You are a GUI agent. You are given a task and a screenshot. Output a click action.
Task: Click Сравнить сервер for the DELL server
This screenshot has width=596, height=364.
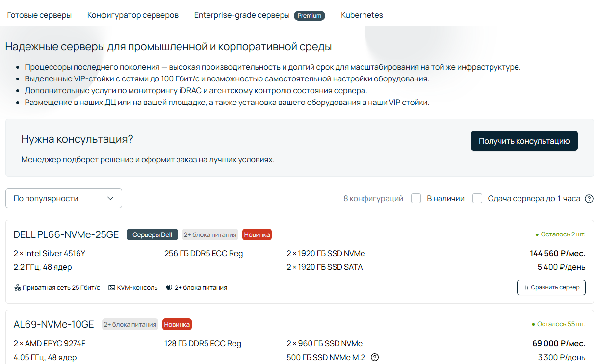click(x=551, y=287)
